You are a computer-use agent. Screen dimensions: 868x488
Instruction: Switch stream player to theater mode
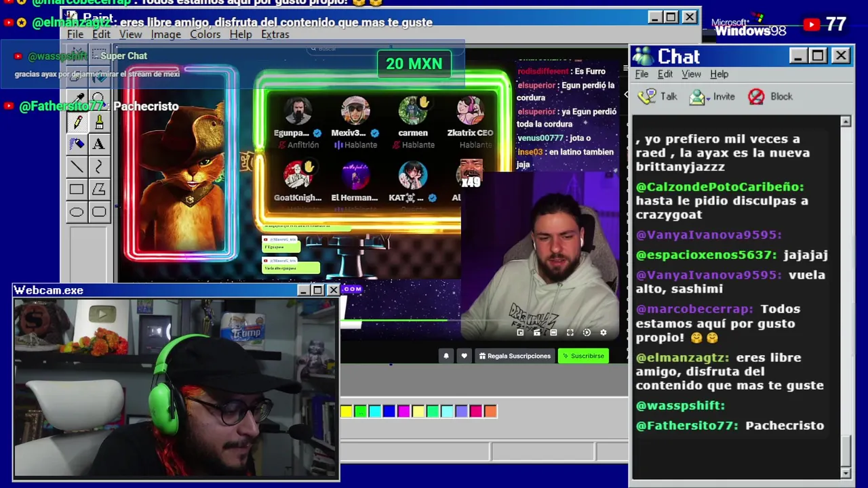[x=553, y=332]
